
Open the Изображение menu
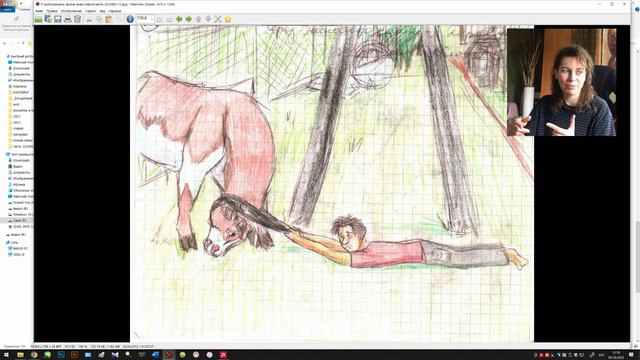[71, 11]
